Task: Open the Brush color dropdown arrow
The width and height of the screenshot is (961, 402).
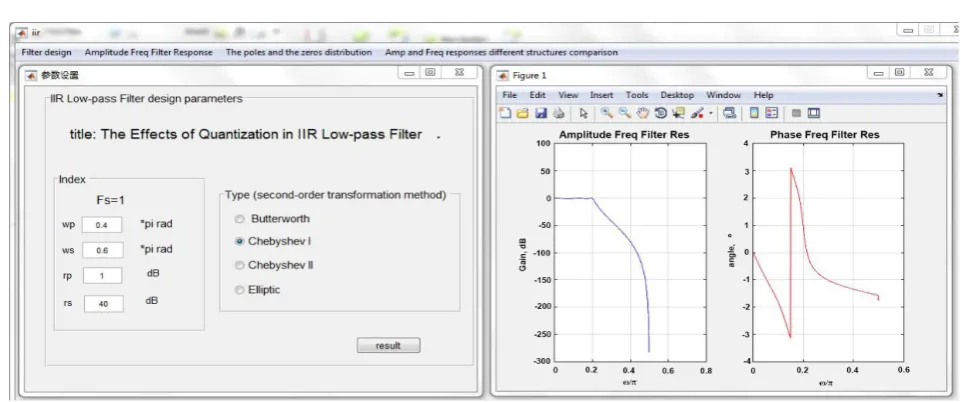Action: click(710, 113)
